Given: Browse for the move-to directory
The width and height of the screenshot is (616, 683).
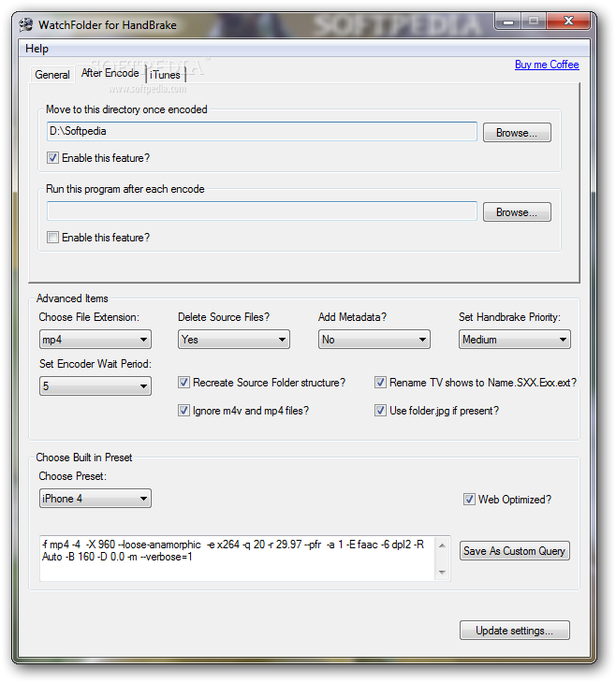Looking at the screenshot, I should pyautogui.click(x=517, y=133).
